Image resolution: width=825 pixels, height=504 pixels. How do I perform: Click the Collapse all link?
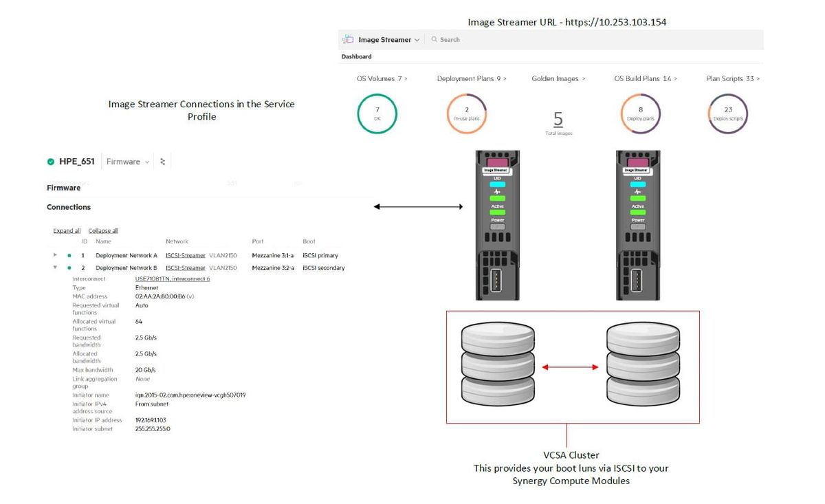(103, 231)
